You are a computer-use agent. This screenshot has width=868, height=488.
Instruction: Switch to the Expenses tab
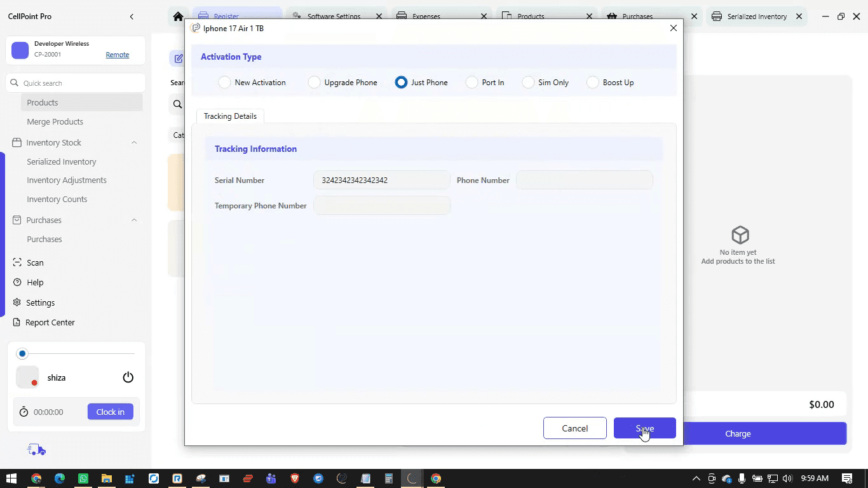[441, 17]
